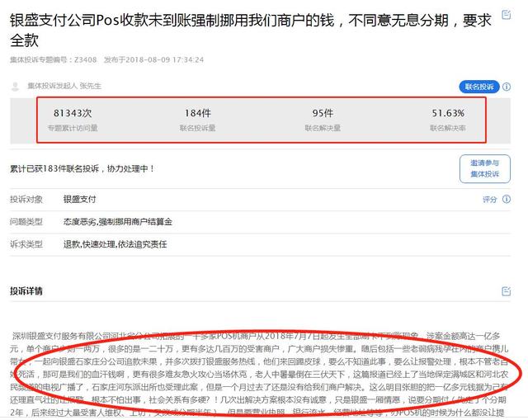Click the 累计已获183件联名投诉 status text
Image resolution: width=528 pixels, height=420 pixels.
coord(82,168)
